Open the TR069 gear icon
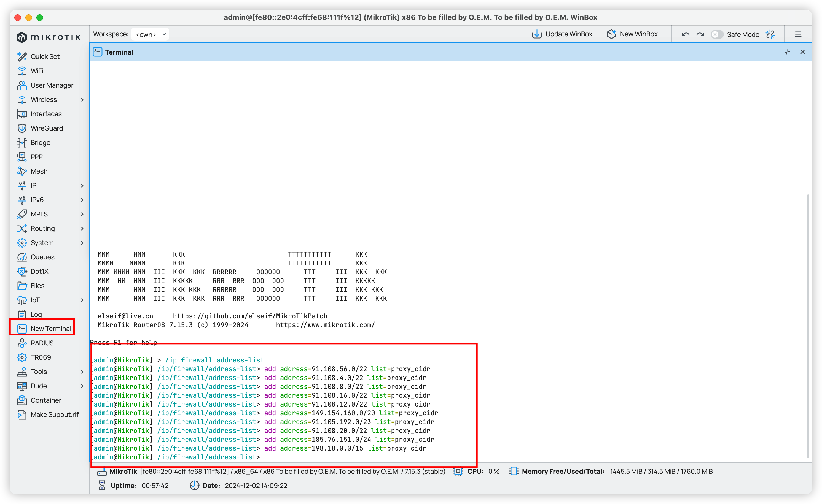 [22, 358]
